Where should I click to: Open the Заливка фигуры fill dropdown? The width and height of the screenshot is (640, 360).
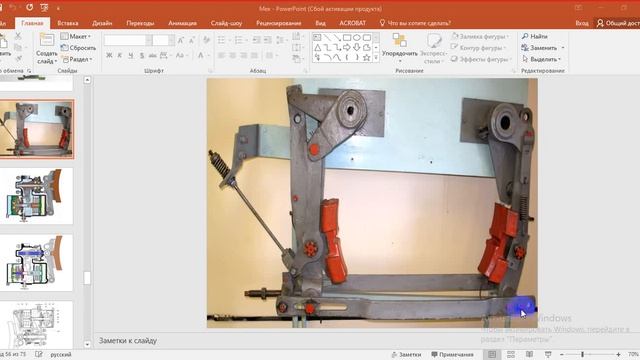click(x=481, y=36)
